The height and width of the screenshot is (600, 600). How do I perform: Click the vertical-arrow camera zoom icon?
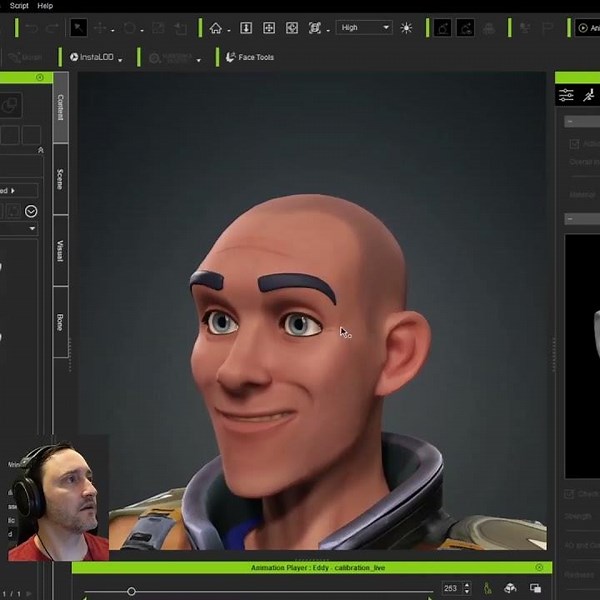pos(246,28)
